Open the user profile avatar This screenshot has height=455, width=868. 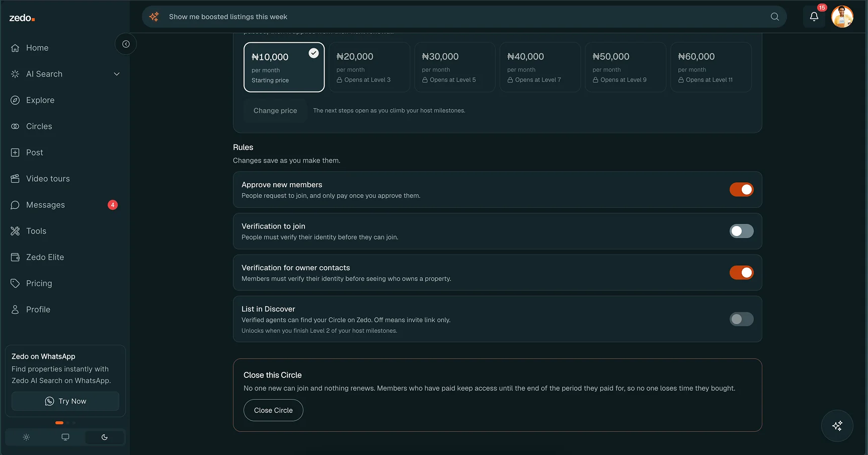point(842,17)
